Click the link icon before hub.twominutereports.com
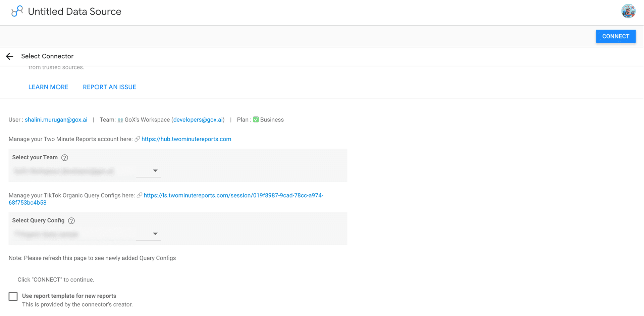The image size is (644, 316). 137,139
